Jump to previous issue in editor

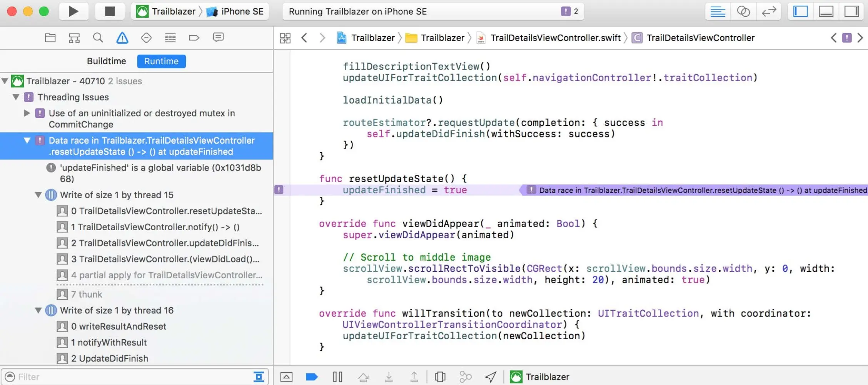pyautogui.click(x=833, y=38)
